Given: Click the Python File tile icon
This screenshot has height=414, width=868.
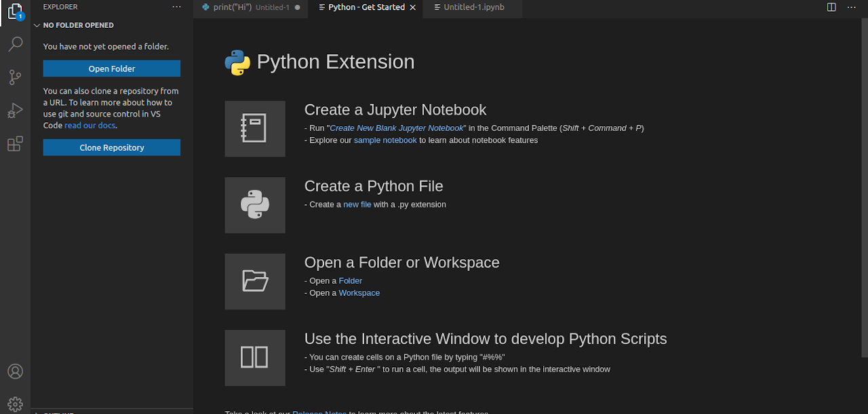Looking at the screenshot, I should pyautogui.click(x=255, y=205).
